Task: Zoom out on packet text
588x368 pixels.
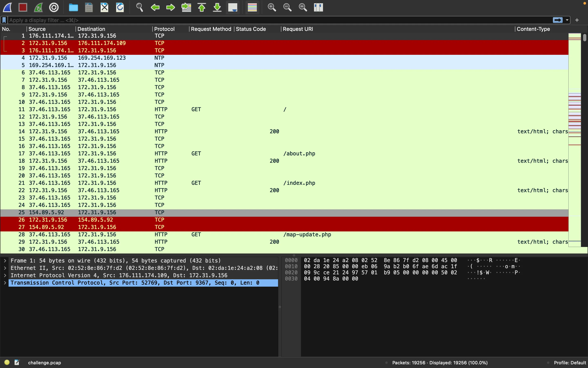Action: tap(287, 7)
